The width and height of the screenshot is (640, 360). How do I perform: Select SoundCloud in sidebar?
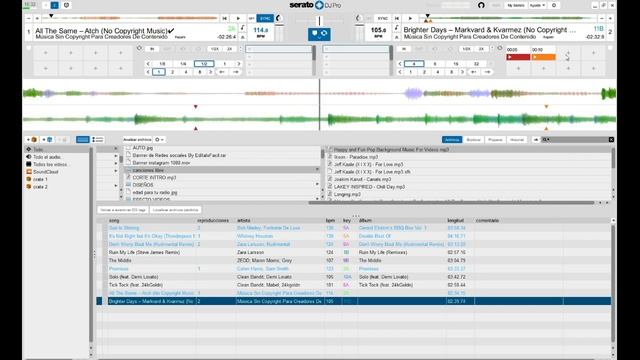point(45,172)
